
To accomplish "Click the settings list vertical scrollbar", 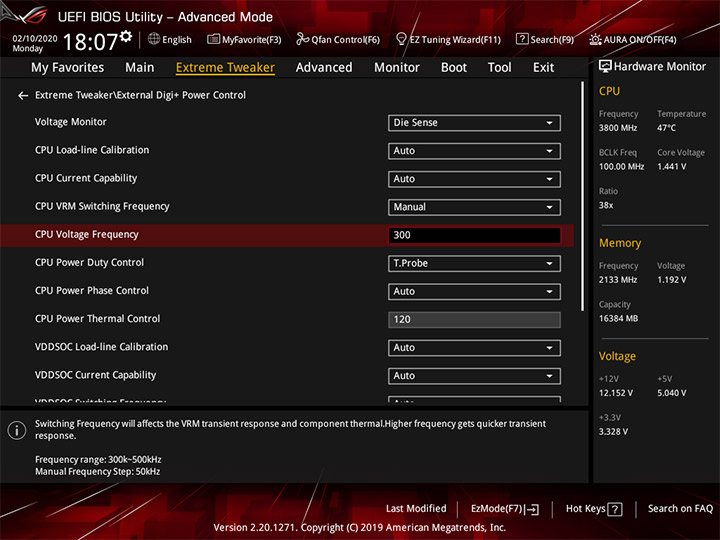I will 583,197.
